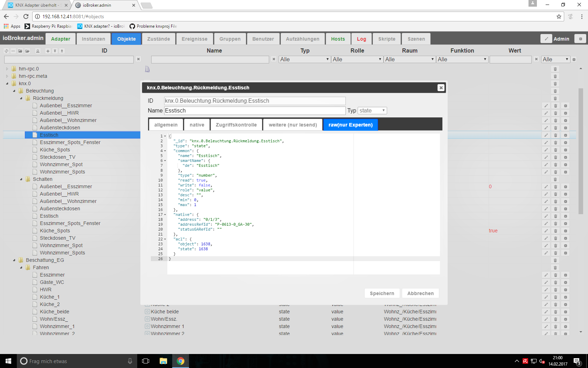Go to the Instanzen tab
This screenshot has height=368, width=588.
click(93, 39)
